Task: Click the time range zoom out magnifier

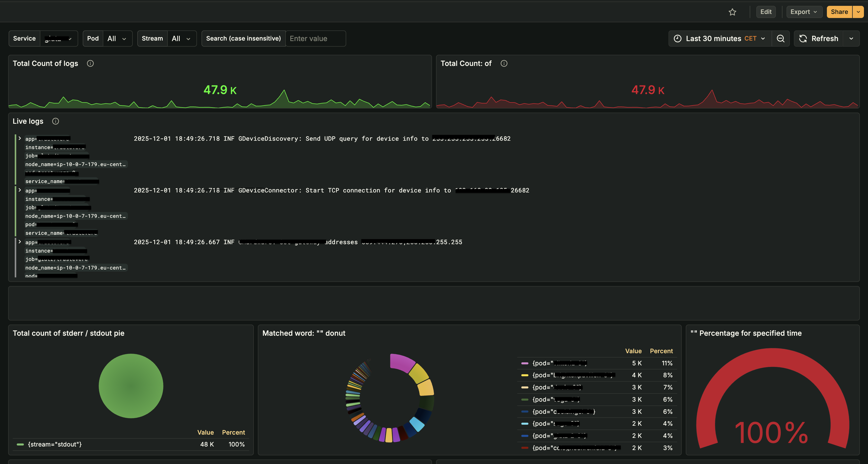Action: [x=781, y=38]
